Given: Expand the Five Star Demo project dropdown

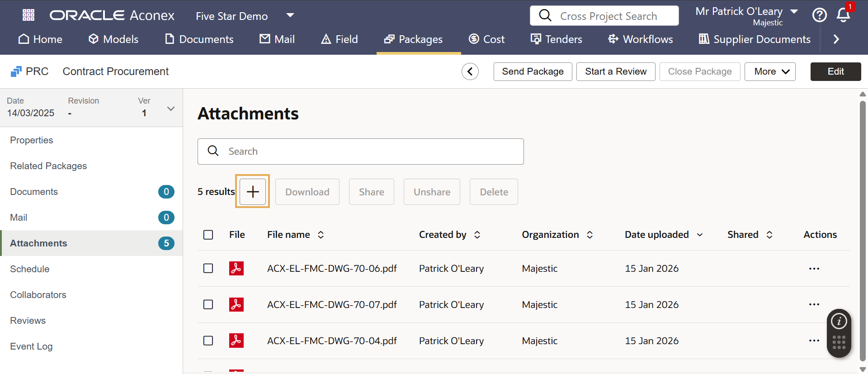Looking at the screenshot, I should coord(290,16).
